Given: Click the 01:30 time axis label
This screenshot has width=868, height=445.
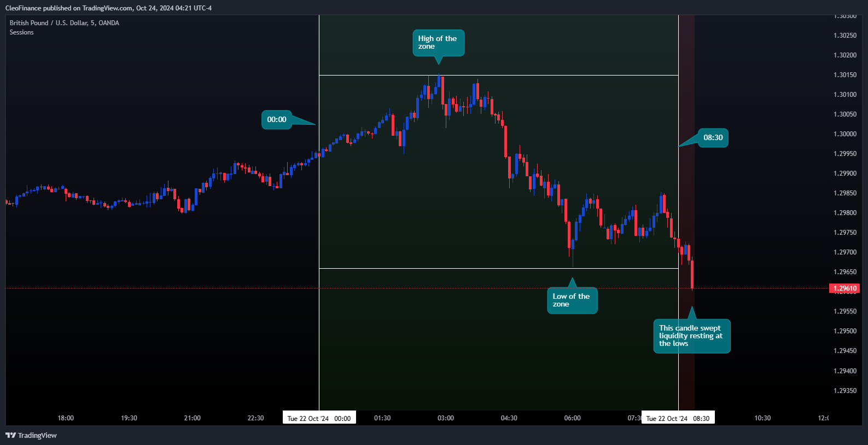Looking at the screenshot, I should click(382, 418).
